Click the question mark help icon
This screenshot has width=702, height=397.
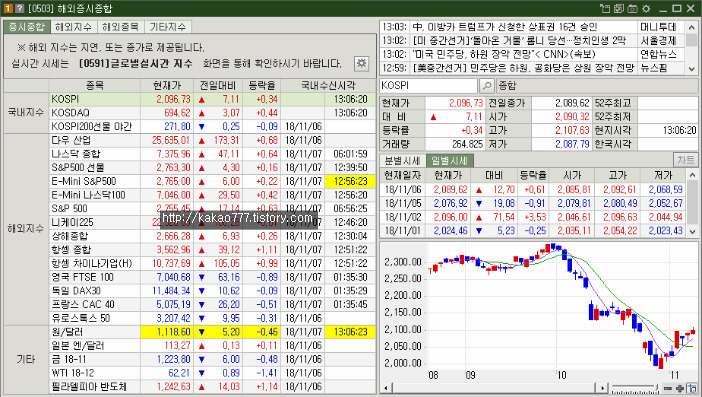pyautogui.click(x=19, y=9)
